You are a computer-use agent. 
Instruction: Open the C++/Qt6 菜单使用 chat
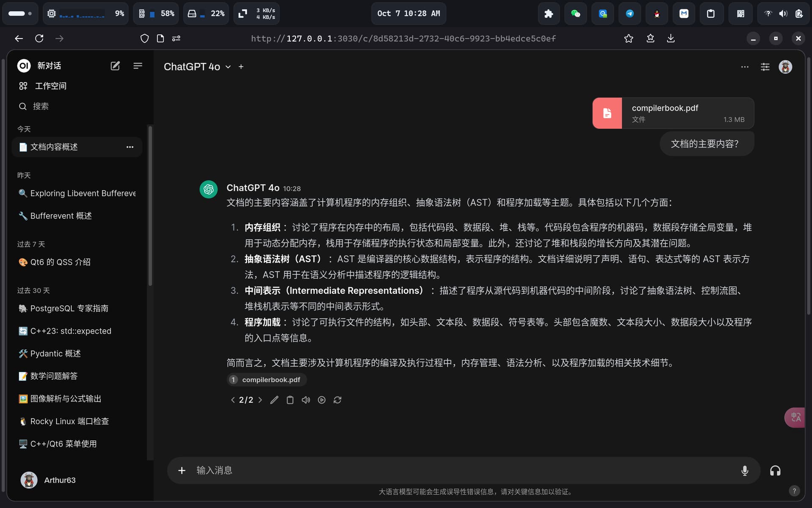point(77,444)
